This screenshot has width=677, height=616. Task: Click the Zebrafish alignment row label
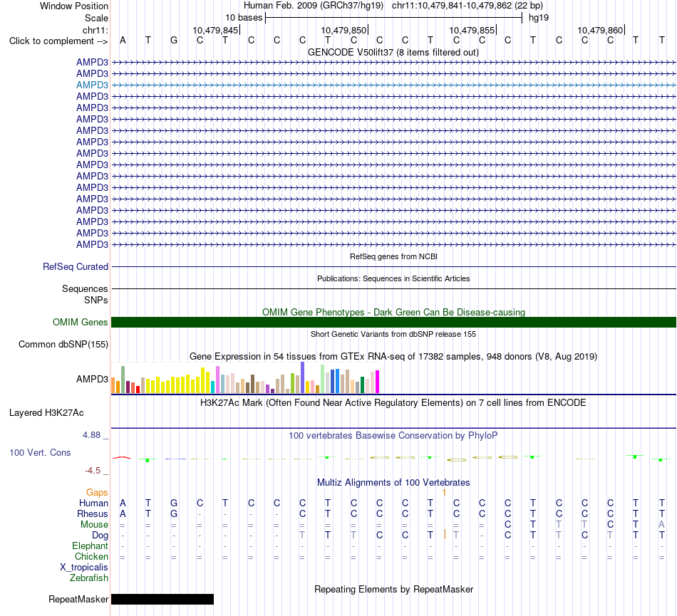[x=89, y=578]
